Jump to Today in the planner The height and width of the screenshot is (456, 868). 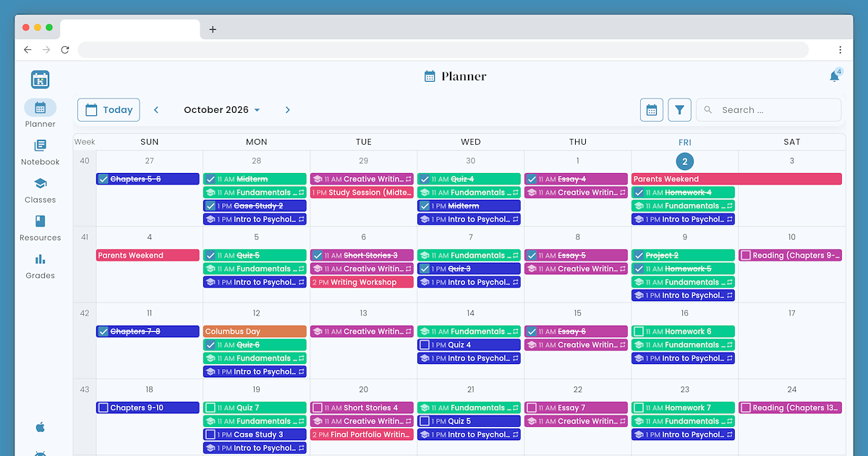109,110
